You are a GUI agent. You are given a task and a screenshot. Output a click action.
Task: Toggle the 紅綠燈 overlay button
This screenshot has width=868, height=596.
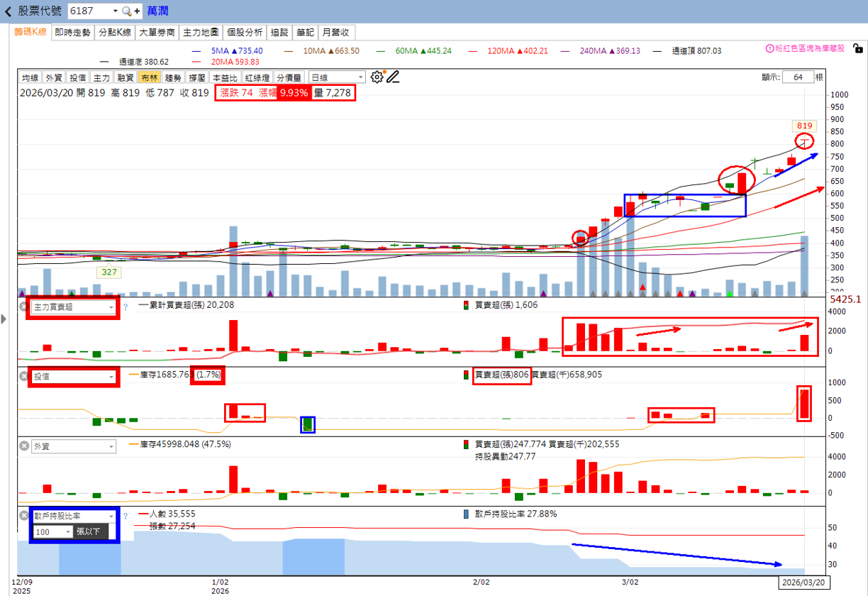[258, 77]
